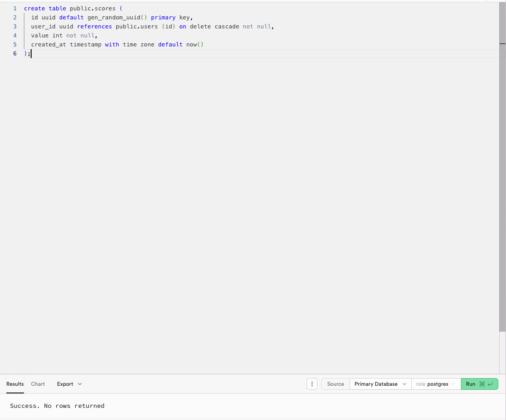Click line number 2 in the gutter
The image size is (506, 420).
15,18
